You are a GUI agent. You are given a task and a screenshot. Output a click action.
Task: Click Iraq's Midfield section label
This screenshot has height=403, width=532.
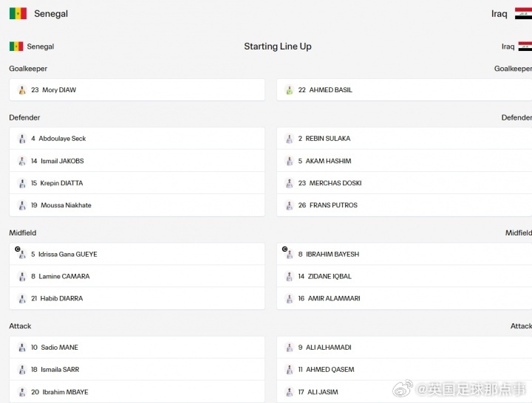519,232
